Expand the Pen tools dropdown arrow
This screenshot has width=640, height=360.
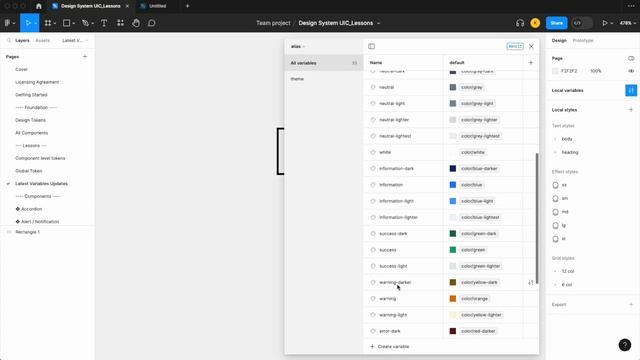click(92, 23)
